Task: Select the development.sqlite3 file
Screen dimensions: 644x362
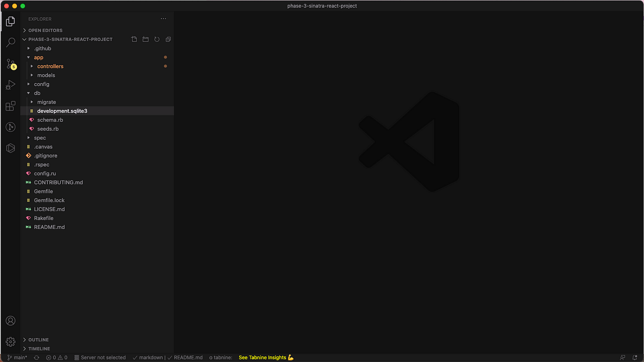Action: [98, 111]
